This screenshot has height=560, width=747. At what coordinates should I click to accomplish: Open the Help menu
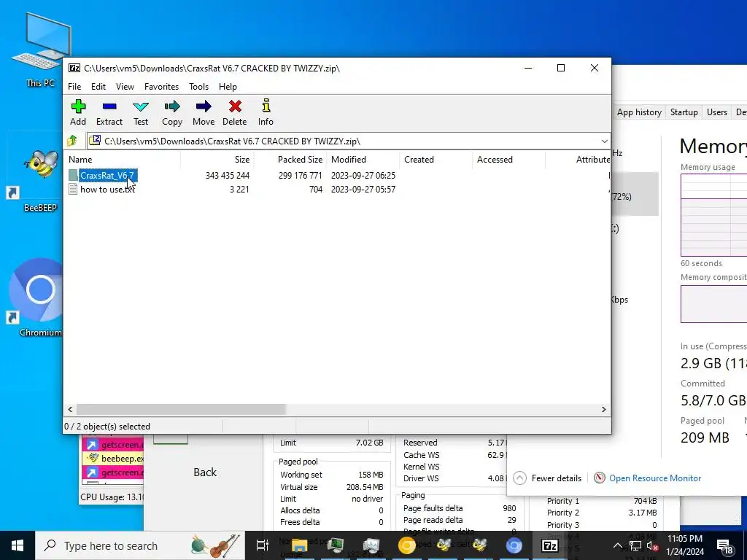click(x=228, y=87)
